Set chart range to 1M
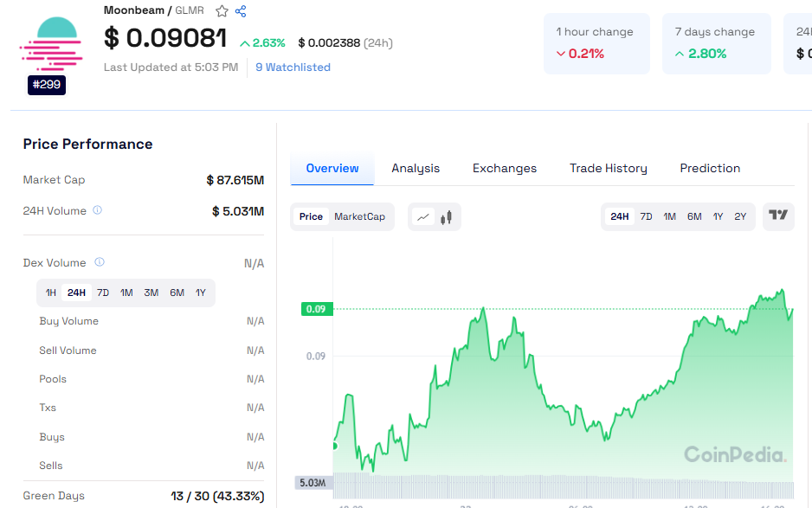This screenshot has width=812, height=508. (669, 216)
